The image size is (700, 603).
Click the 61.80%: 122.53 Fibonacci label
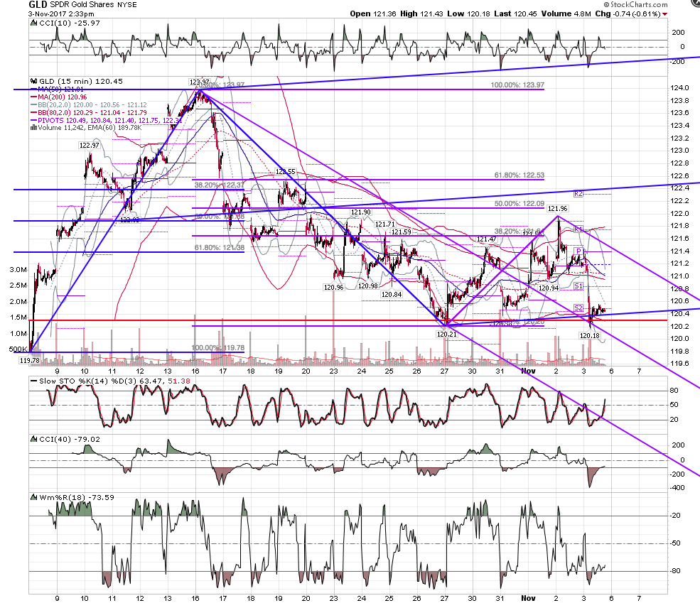(x=519, y=175)
